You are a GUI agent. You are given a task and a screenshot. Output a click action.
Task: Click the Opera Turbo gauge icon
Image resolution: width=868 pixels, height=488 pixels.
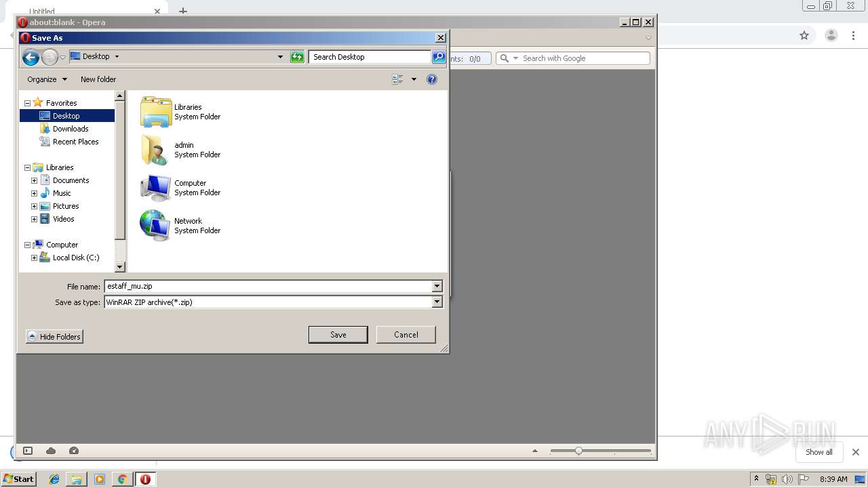pyautogui.click(x=74, y=451)
